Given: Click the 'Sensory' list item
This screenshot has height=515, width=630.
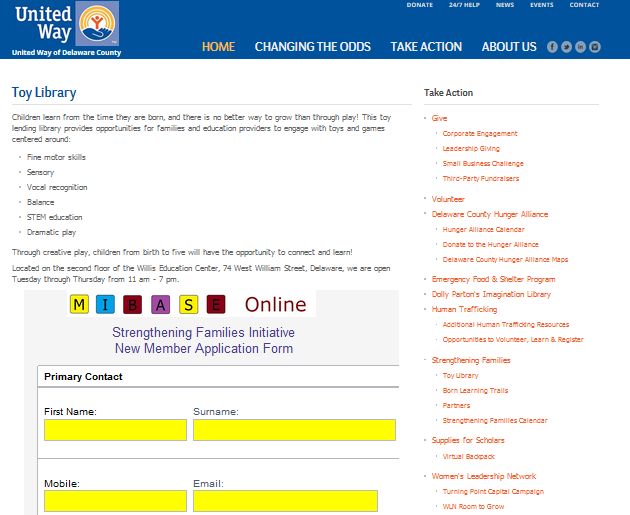Looking at the screenshot, I should tap(40, 172).
